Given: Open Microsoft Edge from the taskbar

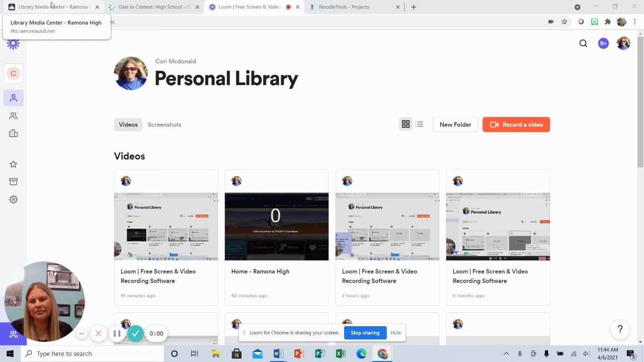Looking at the screenshot, I should [361, 353].
